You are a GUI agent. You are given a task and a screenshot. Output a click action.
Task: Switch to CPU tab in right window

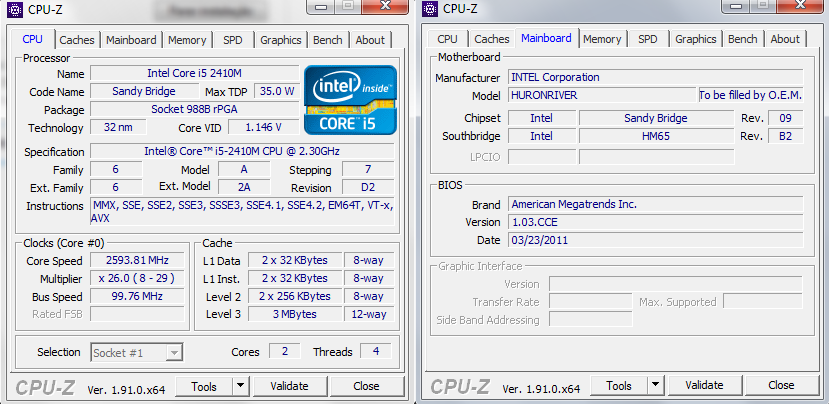447,39
